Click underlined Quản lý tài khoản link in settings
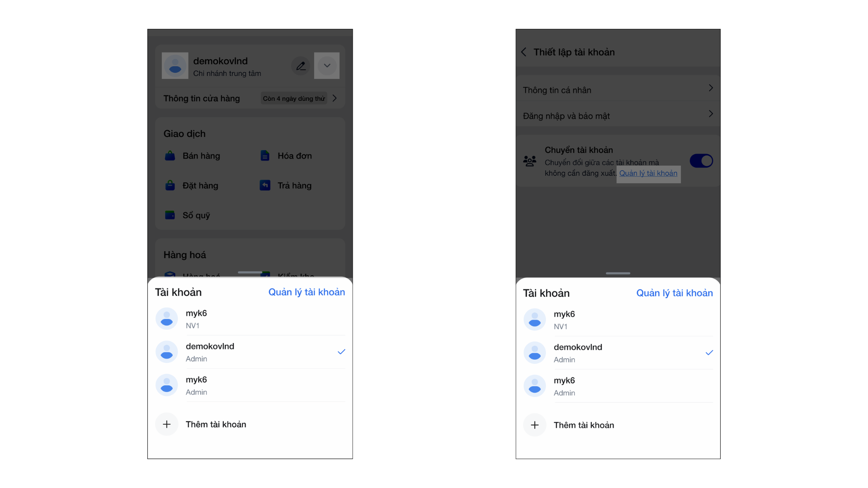Screen dimensions: 868x488 click(648, 174)
